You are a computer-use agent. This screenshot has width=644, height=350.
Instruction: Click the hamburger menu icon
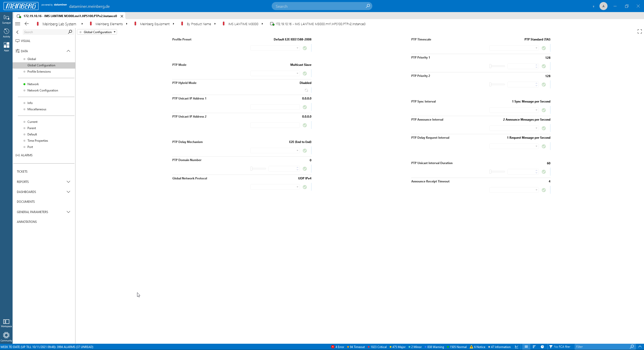(18, 24)
